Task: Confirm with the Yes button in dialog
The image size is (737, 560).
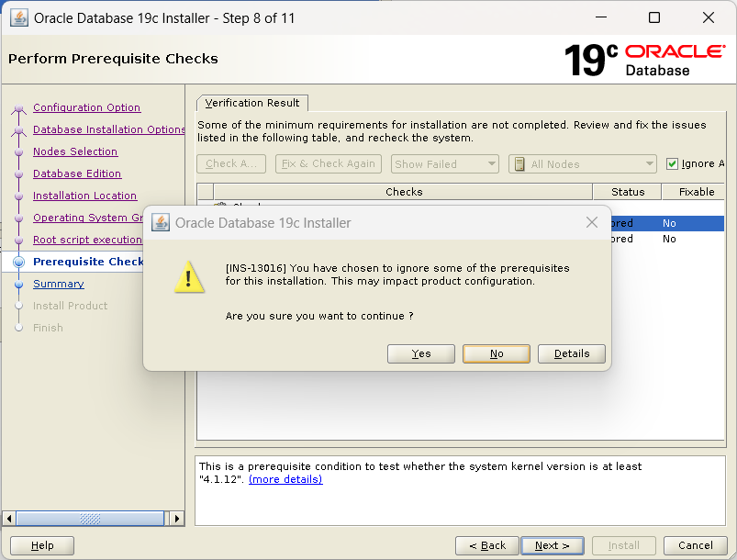Action: click(420, 353)
